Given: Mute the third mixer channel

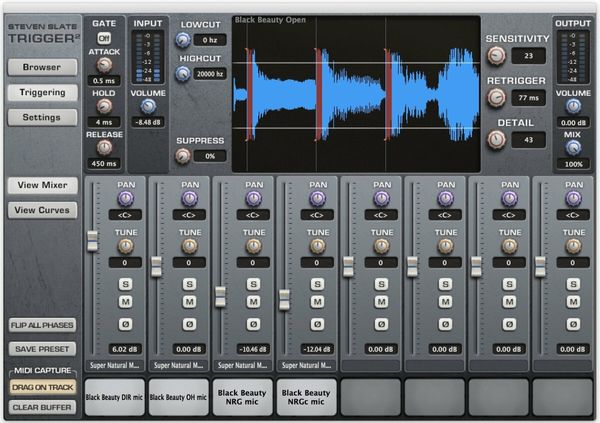Looking at the screenshot, I should (253, 303).
